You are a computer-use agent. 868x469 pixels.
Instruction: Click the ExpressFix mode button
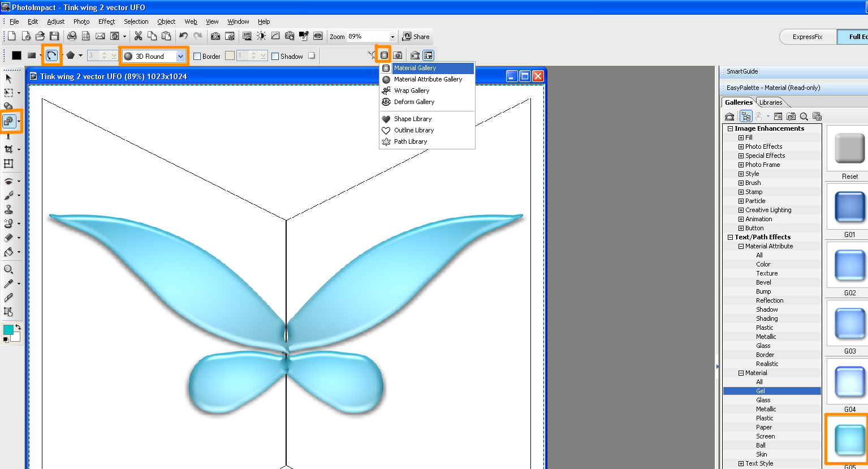(807, 37)
